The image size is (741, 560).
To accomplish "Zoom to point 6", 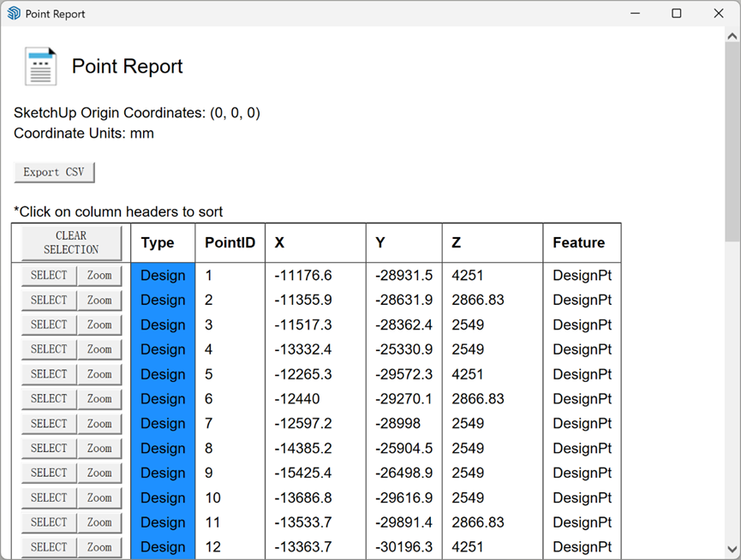I will tap(99, 399).
